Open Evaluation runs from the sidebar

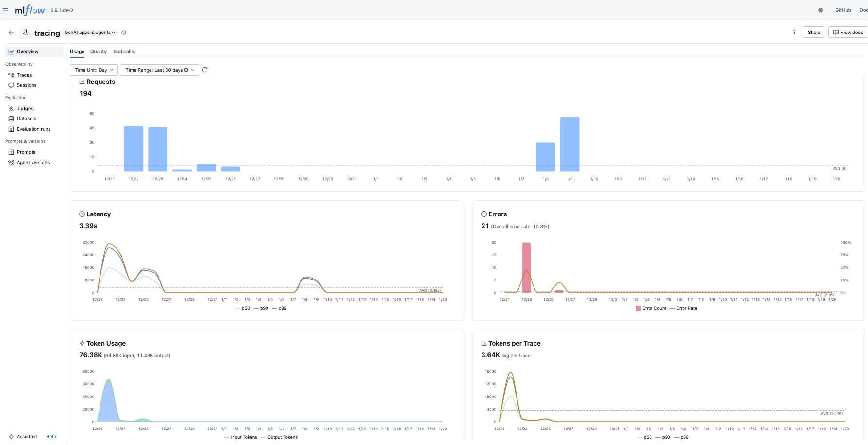[34, 129]
